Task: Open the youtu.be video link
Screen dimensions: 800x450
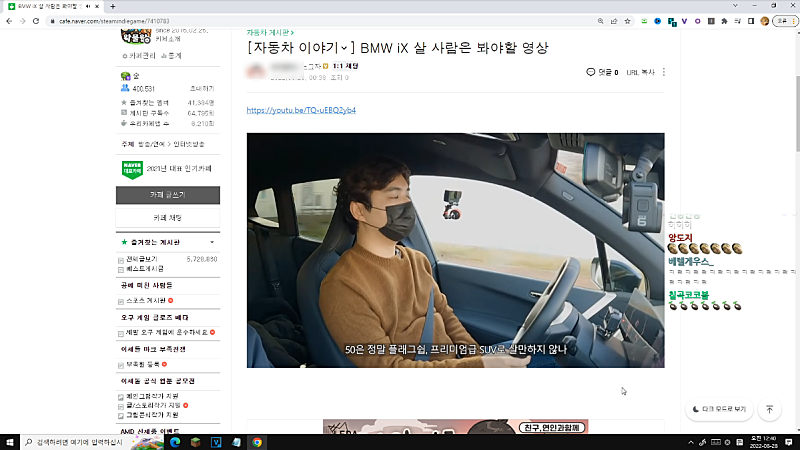Action: [301, 110]
